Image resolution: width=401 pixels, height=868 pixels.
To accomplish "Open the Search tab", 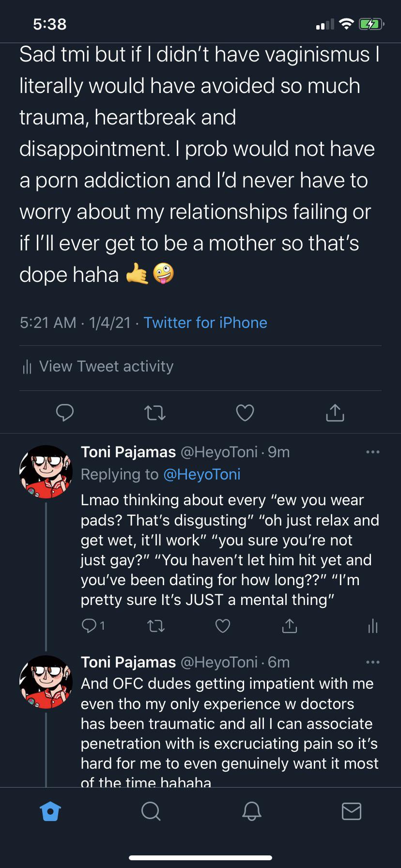I will [x=151, y=811].
